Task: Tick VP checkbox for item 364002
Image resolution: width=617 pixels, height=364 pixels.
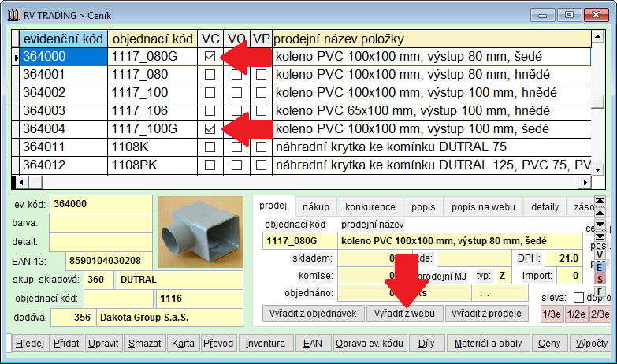Action: [262, 93]
